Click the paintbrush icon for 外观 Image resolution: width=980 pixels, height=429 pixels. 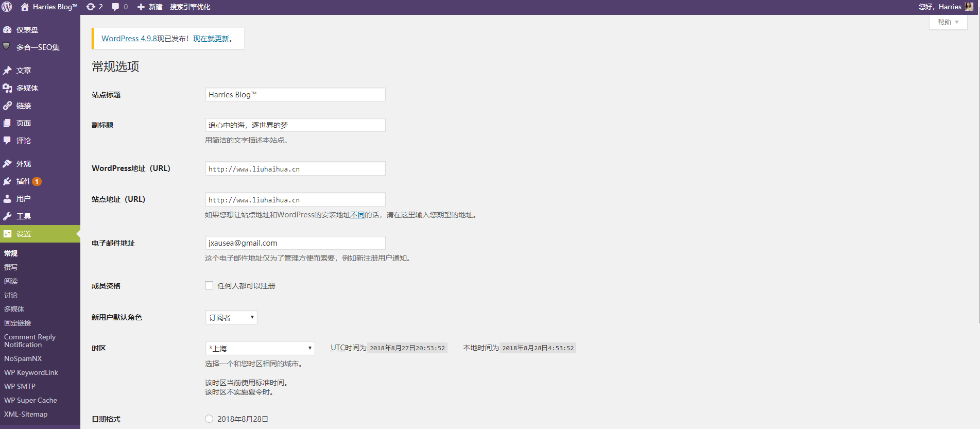tap(7, 164)
